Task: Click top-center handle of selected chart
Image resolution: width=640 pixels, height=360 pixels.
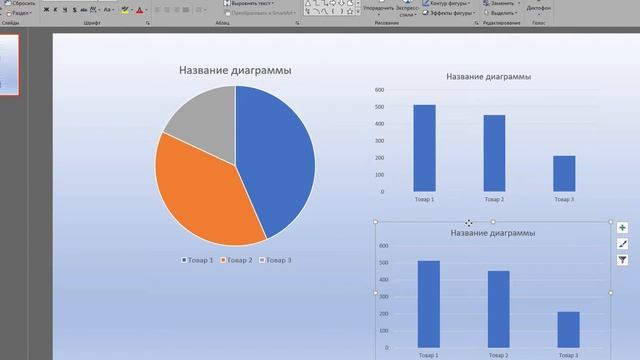Action: click(493, 222)
